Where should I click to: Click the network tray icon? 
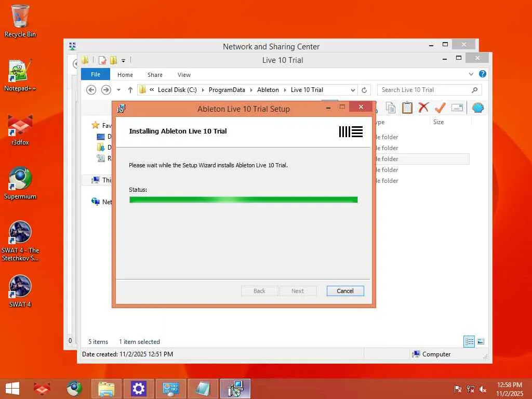(470, 389)
